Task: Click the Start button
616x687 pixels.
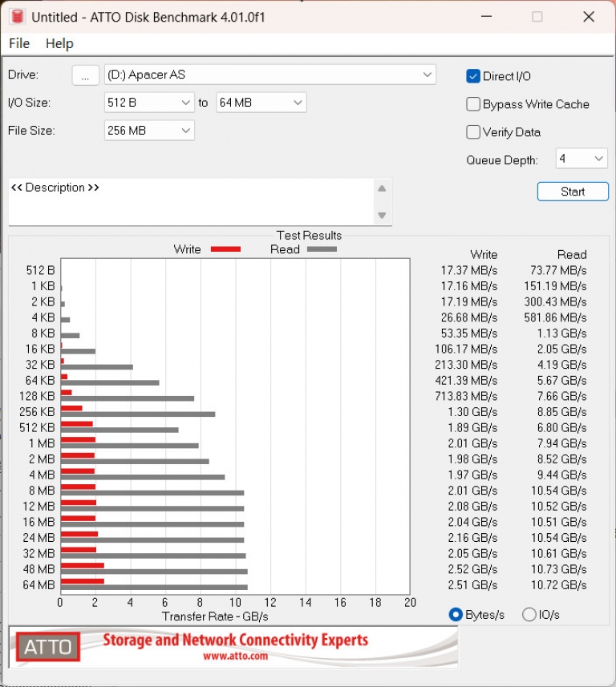Action: [x=573, y=192]
